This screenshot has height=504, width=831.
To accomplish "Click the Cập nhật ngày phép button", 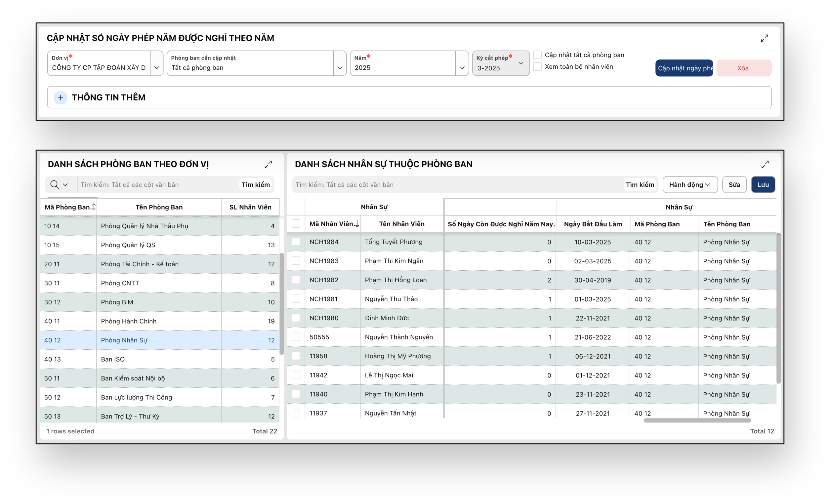I will click(x=684, y=68).
